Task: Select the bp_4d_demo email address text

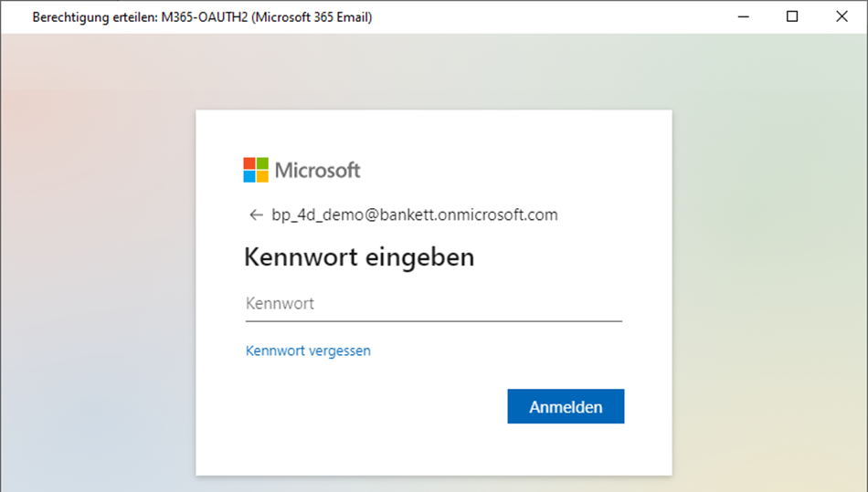Action: click(x=415, y=215)
